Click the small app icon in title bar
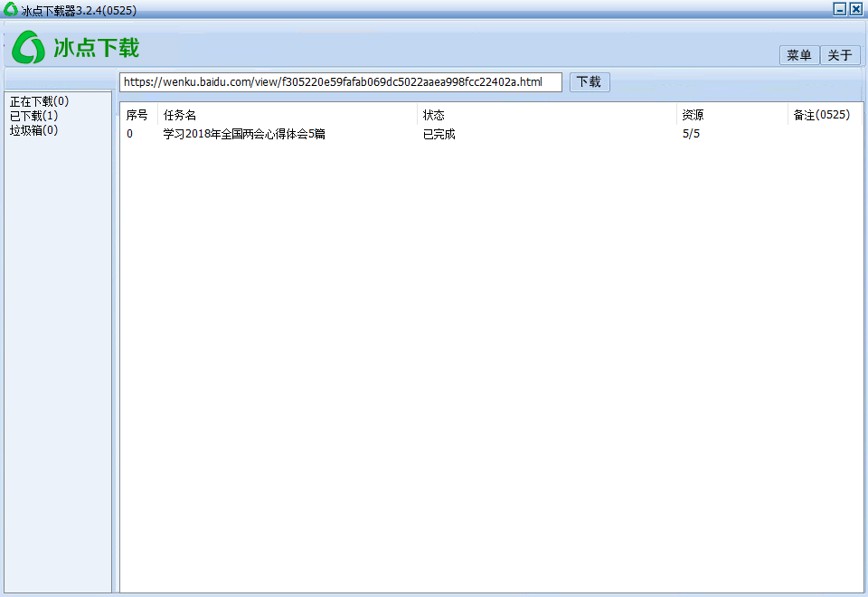Screen dimensions: 868x597 point(10,9)
